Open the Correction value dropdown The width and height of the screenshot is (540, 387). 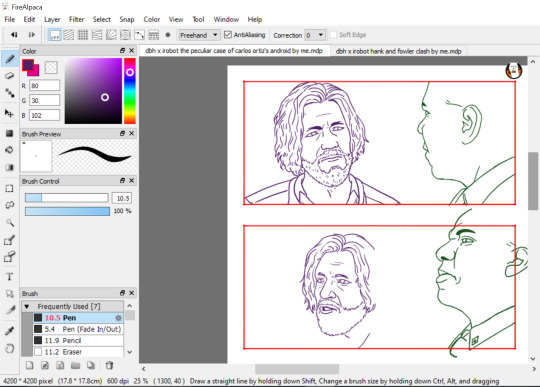tap(315, 35)
